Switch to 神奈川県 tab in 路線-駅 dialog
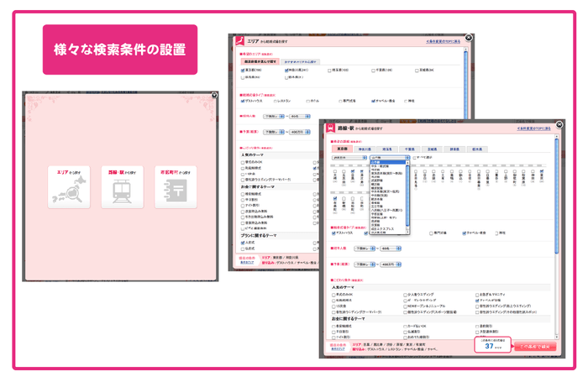Image resolution: width=588 pixels, height=382 pixels. click(x=365, y=149)
